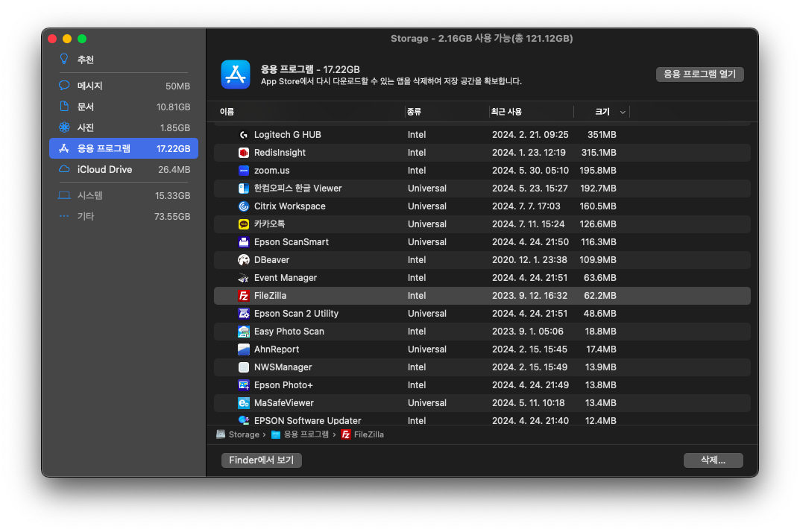Select the 응용 프로그램 sidebar category
The height and width of the screenshot is (532, 800).
tap(124, 148)
